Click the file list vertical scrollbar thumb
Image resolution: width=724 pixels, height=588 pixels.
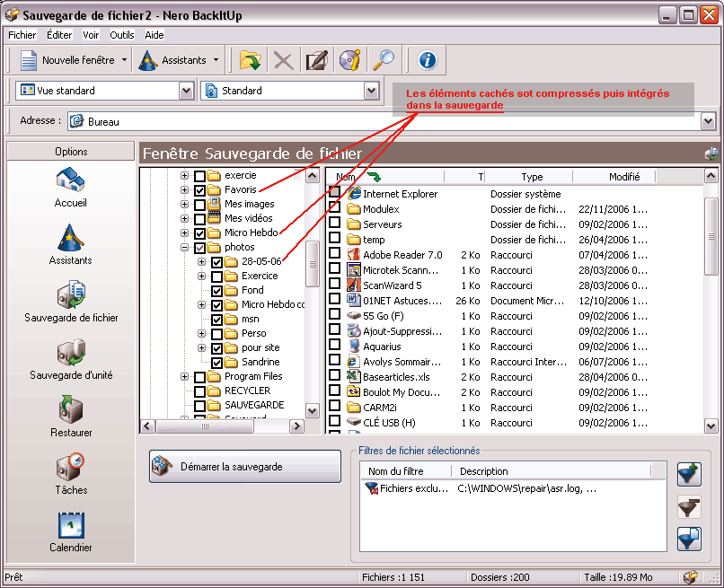(x=711, y=236)
